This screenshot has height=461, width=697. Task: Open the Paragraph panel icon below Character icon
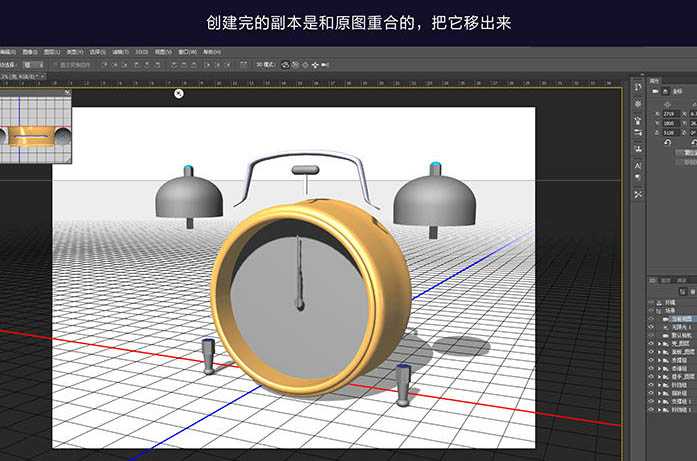tap(638, 177)
